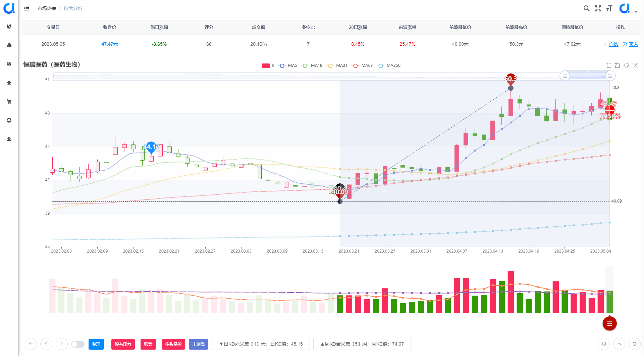
Task: Toggle MA18 line in legend
Action: (312, 65)
